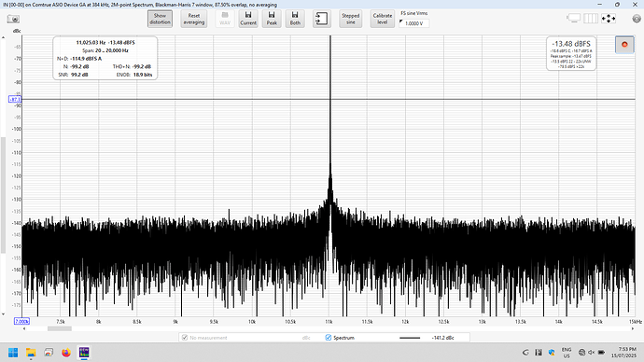Open RTA settings gear icon
The height and width of the screenshot is (362, 644).
[x=637, y=19]
